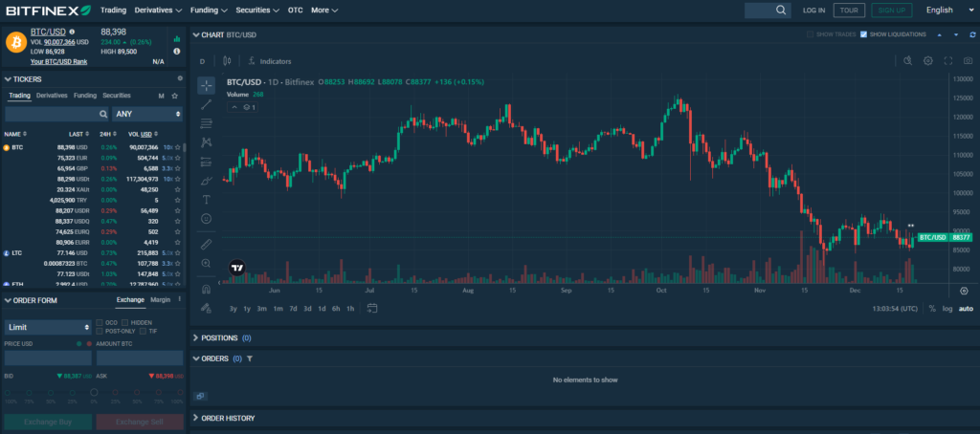The width and height of the screenshot is (980, 434).
Task: Click the detach panel icon below Orders
Action: tap(201, 396)
